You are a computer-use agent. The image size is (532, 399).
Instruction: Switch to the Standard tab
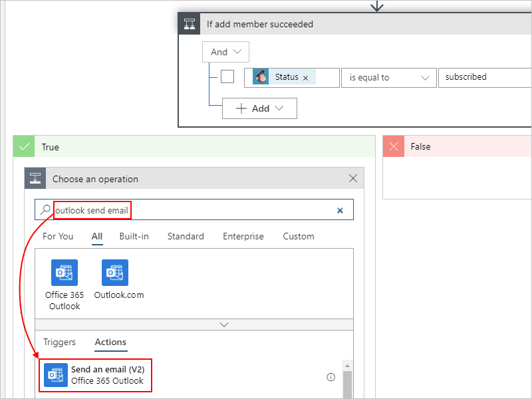coord(186,236)
